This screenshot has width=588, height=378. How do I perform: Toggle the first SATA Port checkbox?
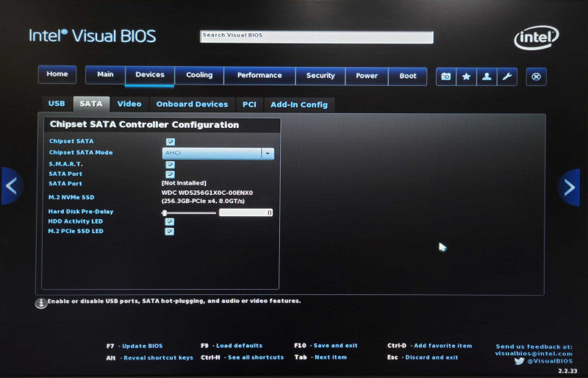(x=171, y=174)
